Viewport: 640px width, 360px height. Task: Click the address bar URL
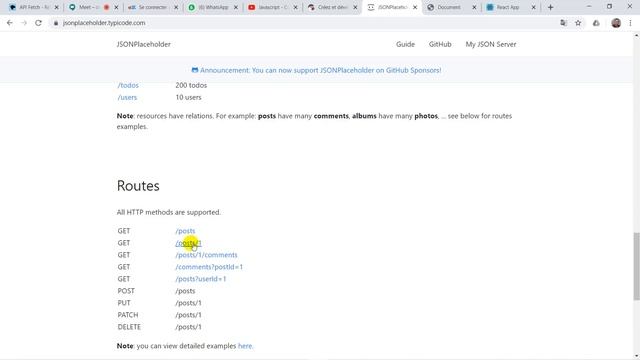click(104, 23)
